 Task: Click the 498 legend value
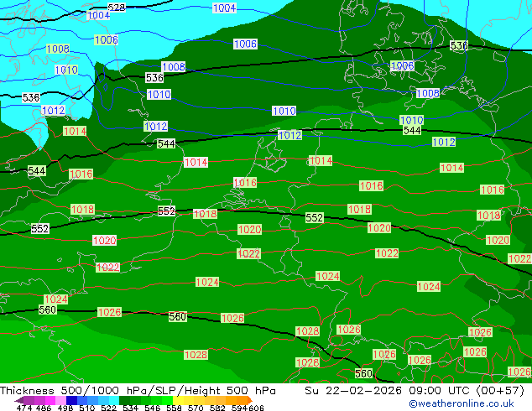point(65,408)
